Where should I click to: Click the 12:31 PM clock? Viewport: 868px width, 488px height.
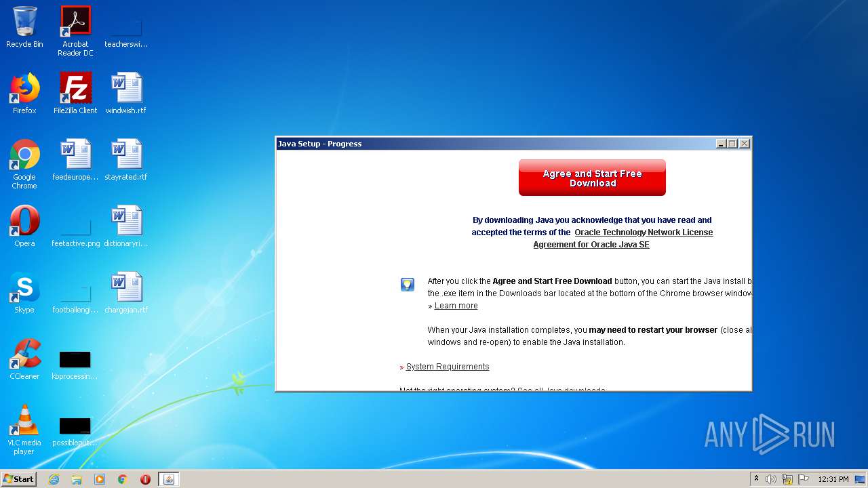(x=833, y=479)
